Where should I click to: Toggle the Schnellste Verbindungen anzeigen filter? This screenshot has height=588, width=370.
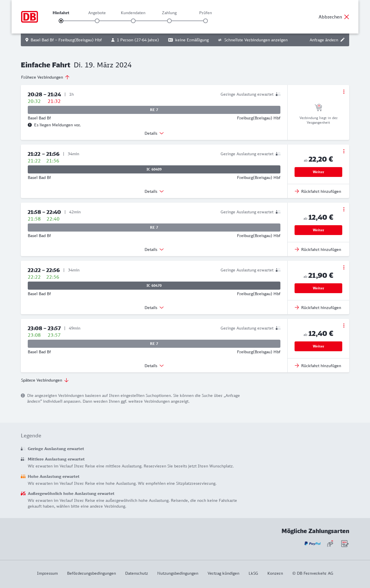(253, 40)
